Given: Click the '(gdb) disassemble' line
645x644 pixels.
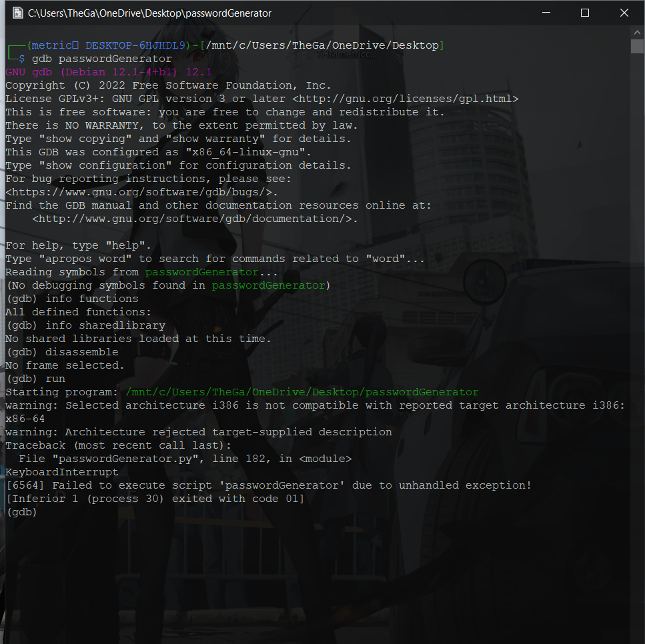Looking at the screenshot, I should [63, 352].
